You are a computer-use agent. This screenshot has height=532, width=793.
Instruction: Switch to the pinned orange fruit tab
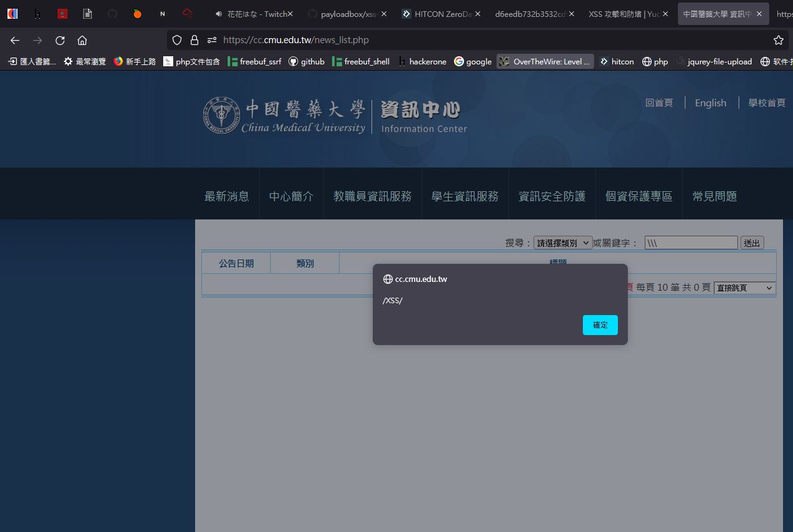tap(138, 14)
